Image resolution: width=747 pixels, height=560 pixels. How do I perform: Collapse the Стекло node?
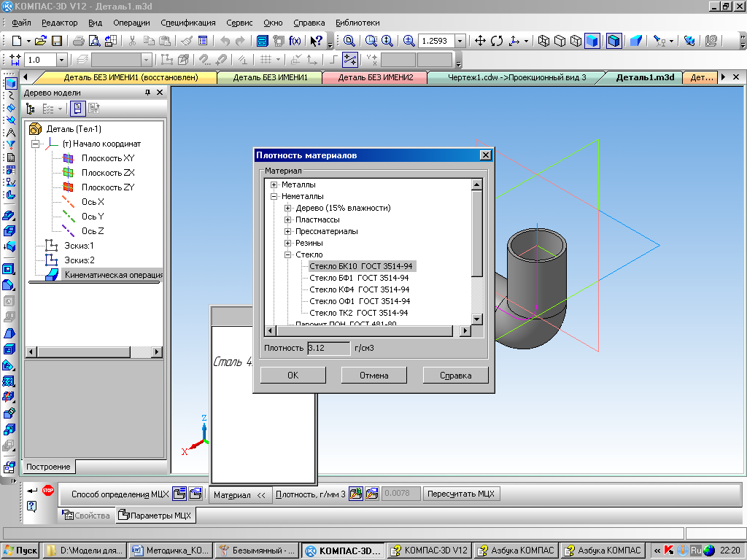point(287,254)
